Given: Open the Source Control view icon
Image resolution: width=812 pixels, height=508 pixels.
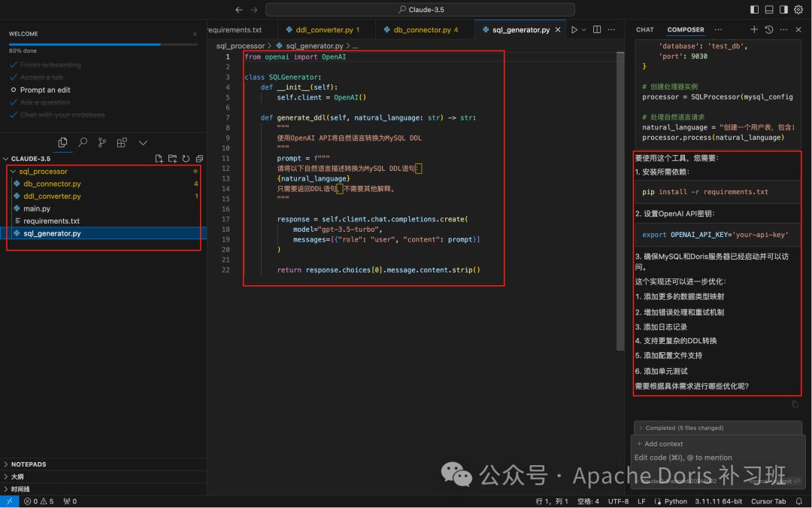Looking at the screenshot, I should [102, 142].
